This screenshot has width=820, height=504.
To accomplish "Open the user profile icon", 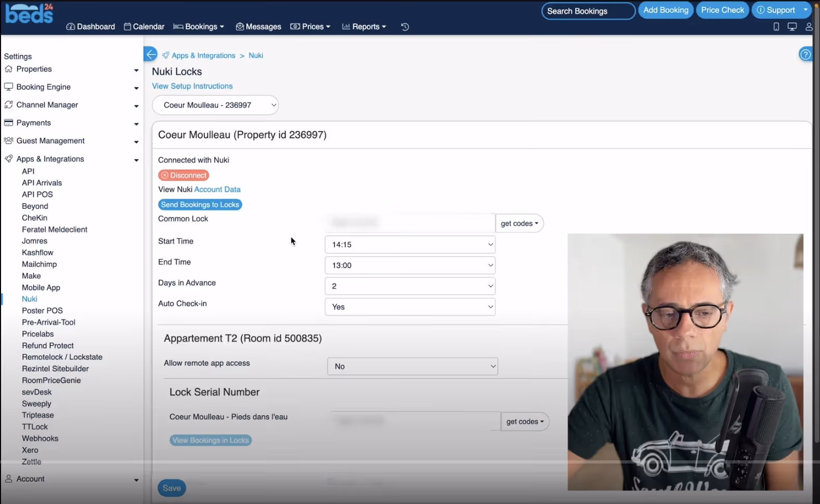I will tap(809, 26).
